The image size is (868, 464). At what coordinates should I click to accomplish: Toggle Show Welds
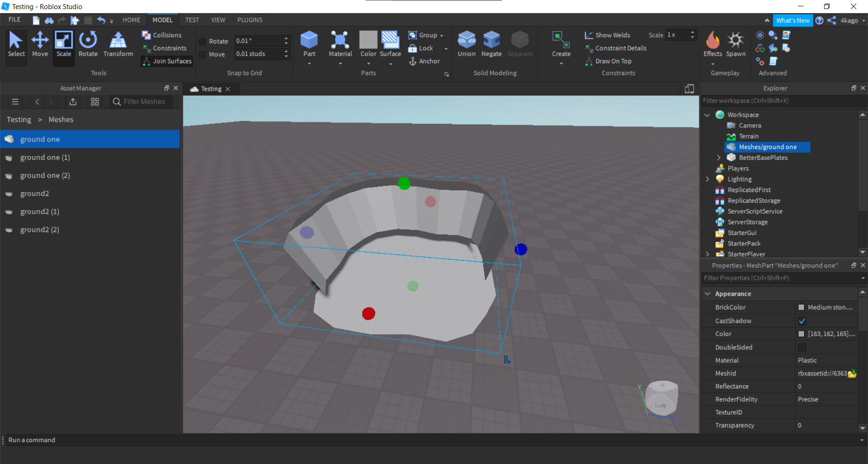pyautogui.click(x=607, y=35)
